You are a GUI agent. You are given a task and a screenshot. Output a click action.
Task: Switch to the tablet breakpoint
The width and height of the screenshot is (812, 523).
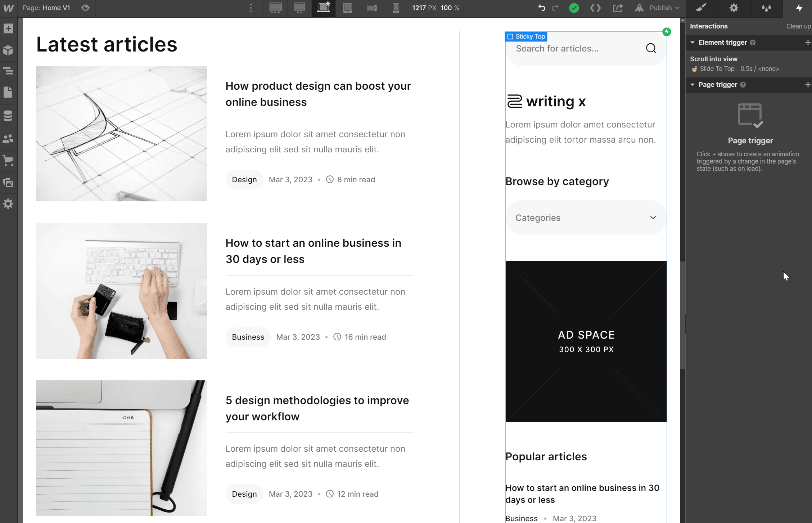coord(347,8)
